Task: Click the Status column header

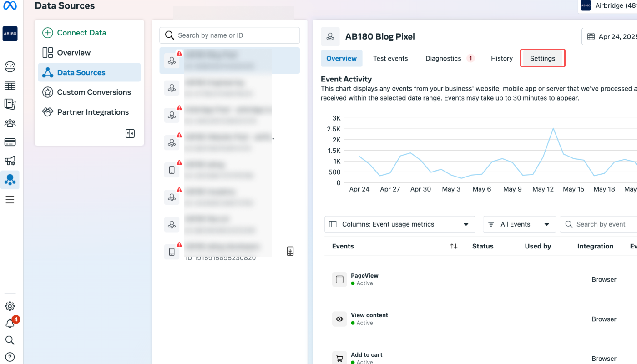Action: click(x=483, y=246)
